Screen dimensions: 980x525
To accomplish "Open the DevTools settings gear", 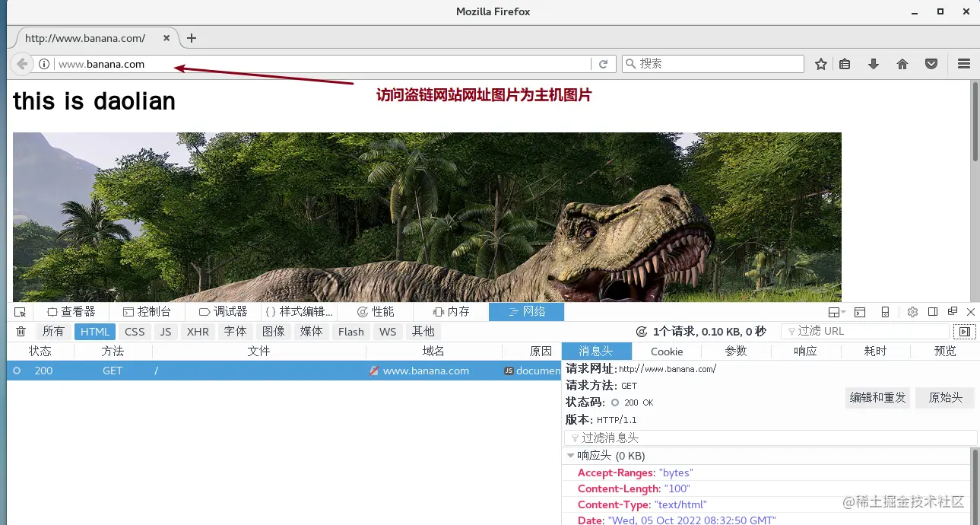I will click(x=912, y=311).
